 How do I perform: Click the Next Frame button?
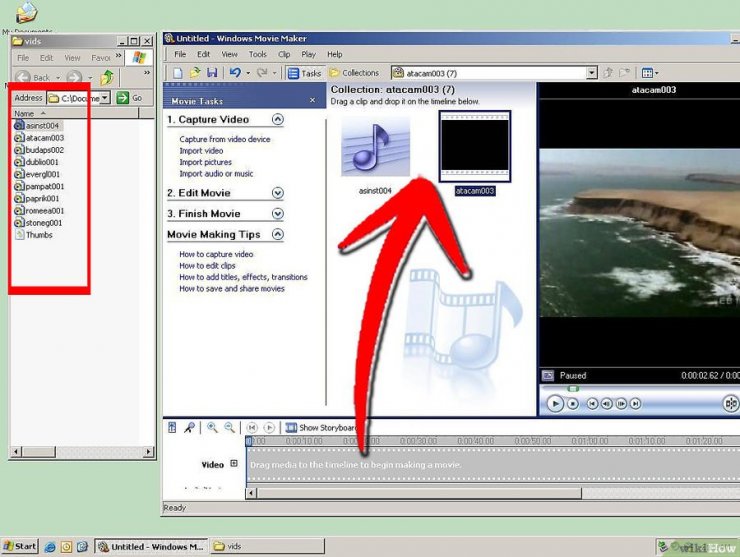pos(621,404)
